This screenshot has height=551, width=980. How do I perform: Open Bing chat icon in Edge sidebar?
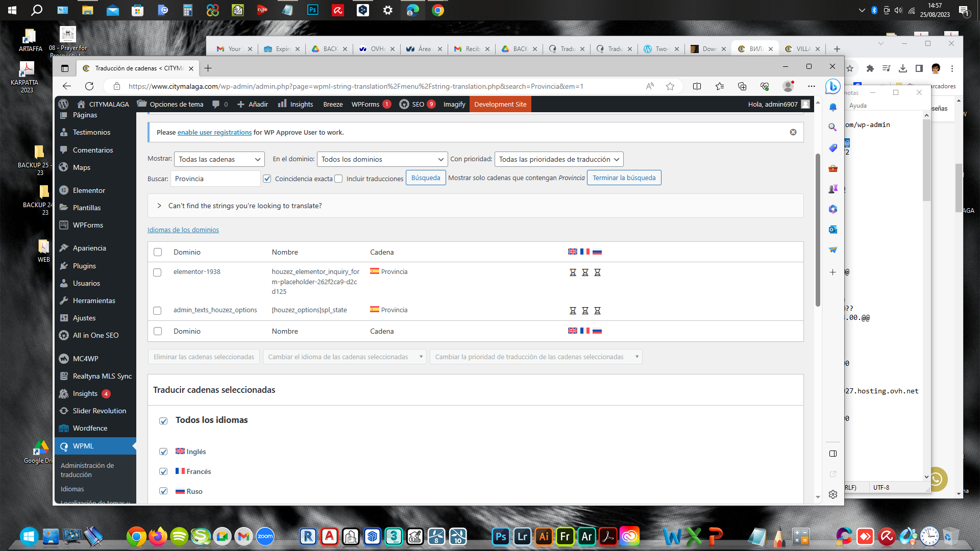coord(833,87)
